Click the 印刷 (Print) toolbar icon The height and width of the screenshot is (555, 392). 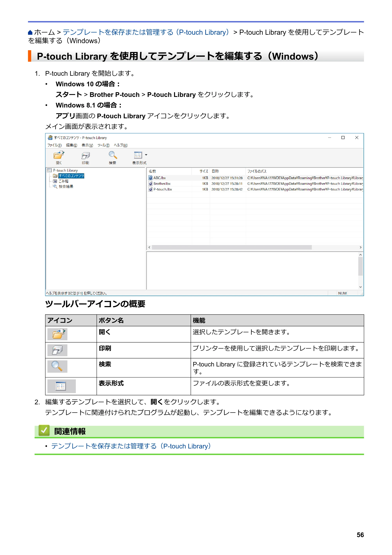click(x=85, y=155)
